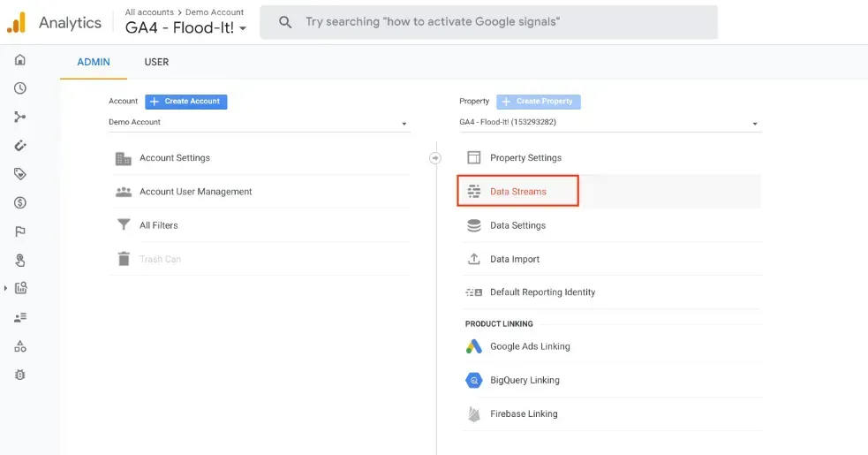Open the GA4 - Flood-It! property picker

[185, 27]
